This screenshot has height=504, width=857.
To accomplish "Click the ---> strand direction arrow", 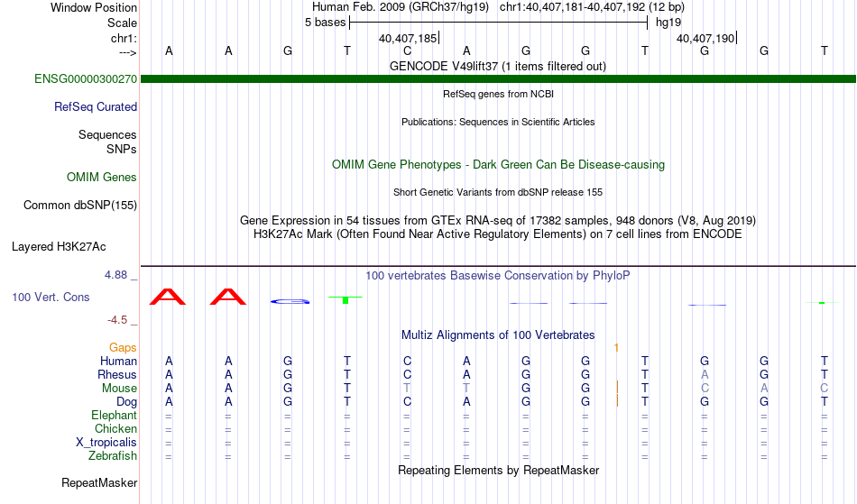I will [127, 53].
